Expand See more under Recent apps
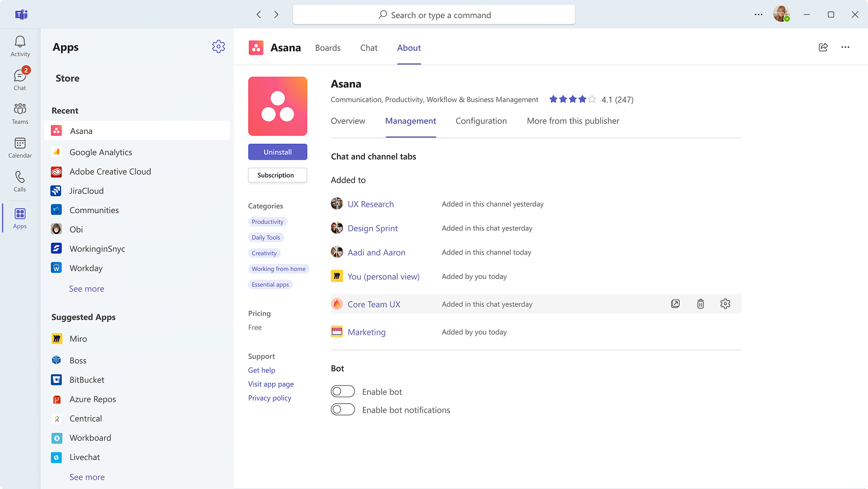The height and width of the screenshot is (489, 868). (87, 289)
